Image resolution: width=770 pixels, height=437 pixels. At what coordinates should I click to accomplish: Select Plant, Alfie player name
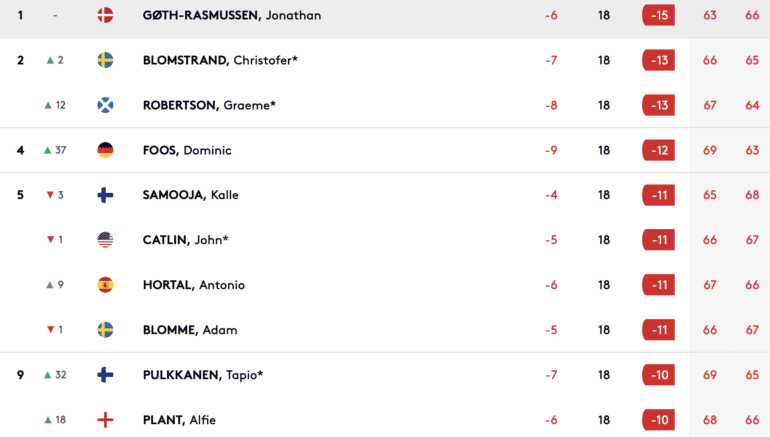tap(179, 420)
